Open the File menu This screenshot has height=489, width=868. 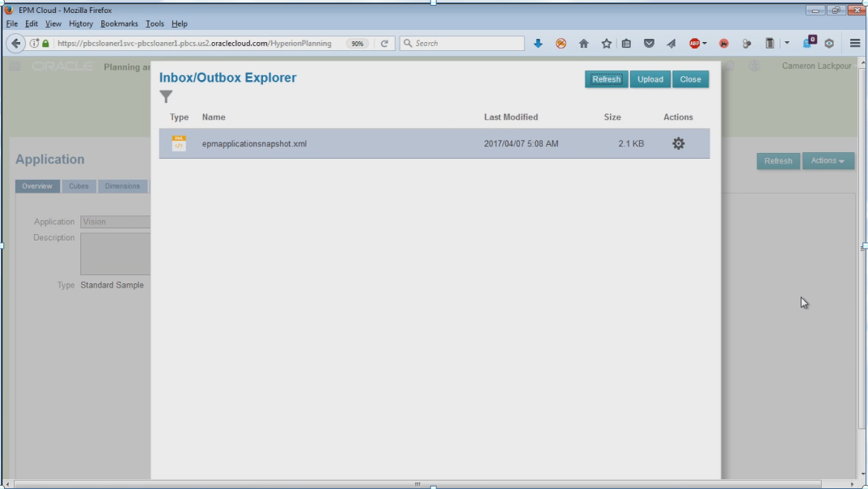pos(11,23)
